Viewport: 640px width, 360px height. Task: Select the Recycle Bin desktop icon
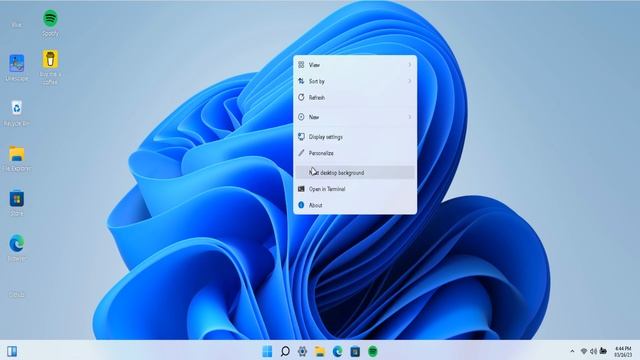(x=16, y=113)
